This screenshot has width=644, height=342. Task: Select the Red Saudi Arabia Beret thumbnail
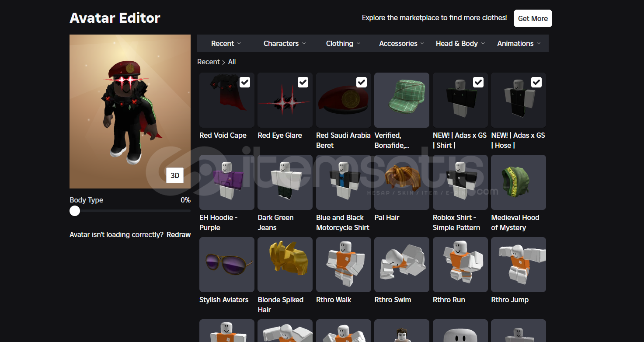coord(343,100)
